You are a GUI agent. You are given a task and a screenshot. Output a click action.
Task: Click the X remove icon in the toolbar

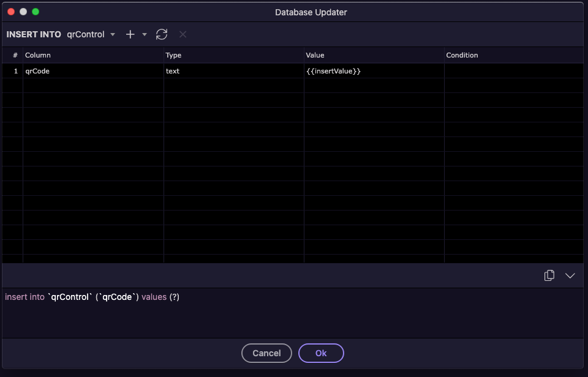183,34
